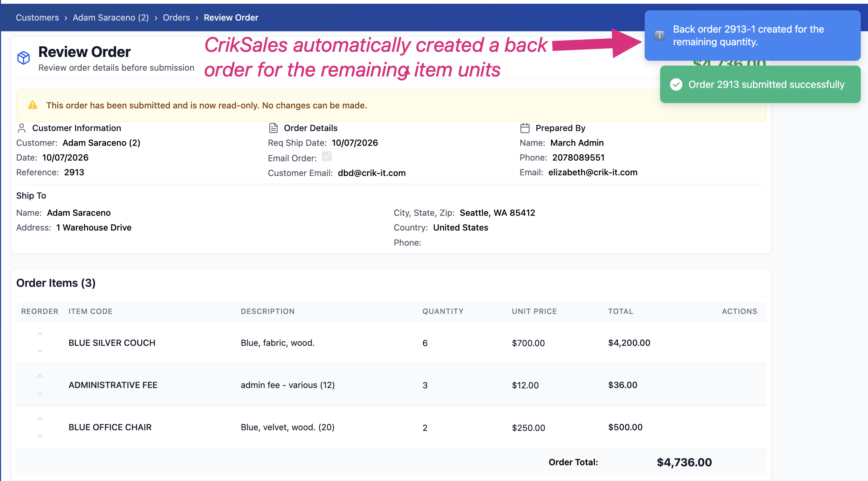Click the Reference value 2913
Image resolution: width=868 pixels, height=481 pixels.
[74, 172]
